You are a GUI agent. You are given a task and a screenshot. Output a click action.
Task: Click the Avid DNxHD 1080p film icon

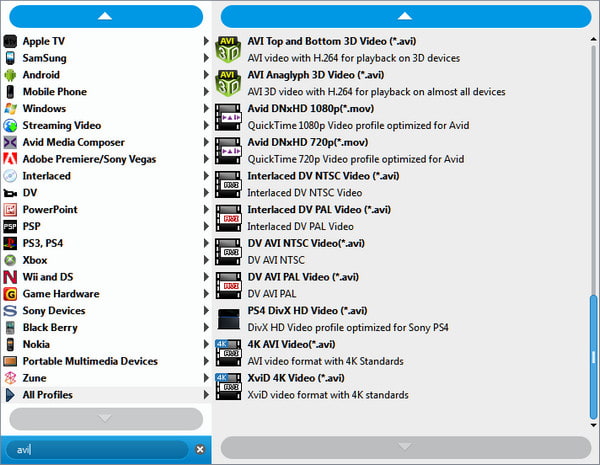click(x=228, y=117)
